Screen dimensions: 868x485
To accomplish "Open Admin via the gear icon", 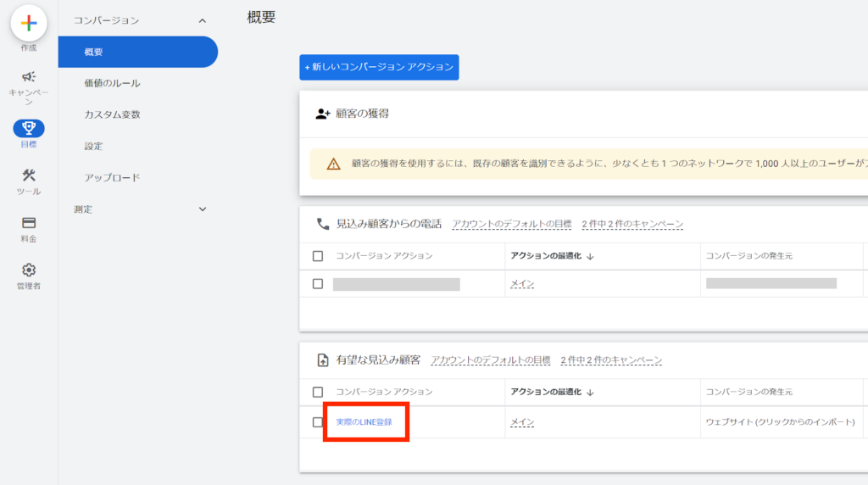I will (28, 270).
